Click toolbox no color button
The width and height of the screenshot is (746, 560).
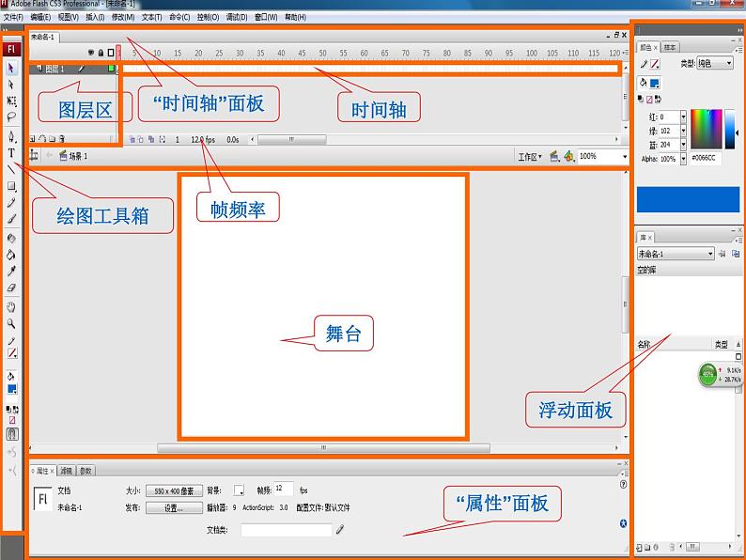(x=12, y=420)
